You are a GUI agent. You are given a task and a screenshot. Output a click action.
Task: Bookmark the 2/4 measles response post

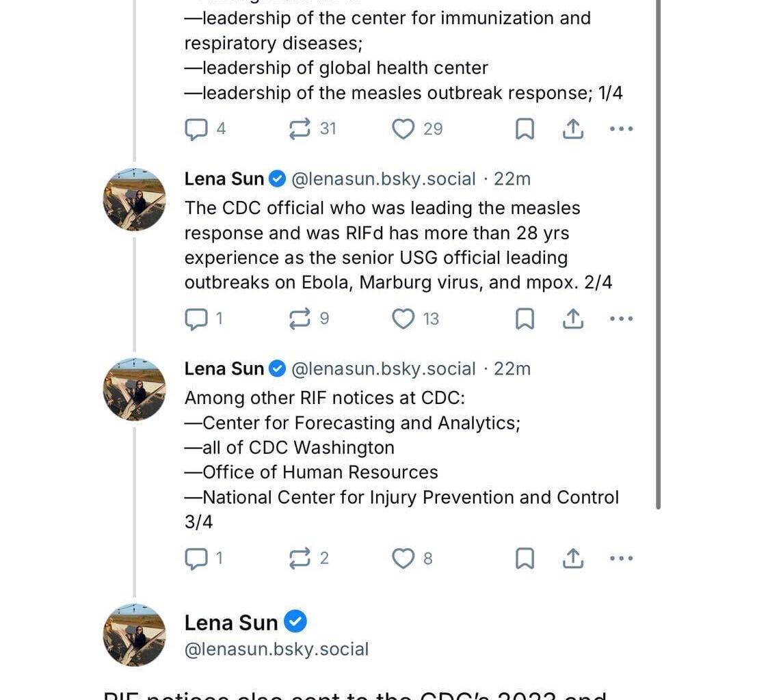[525, 319]
